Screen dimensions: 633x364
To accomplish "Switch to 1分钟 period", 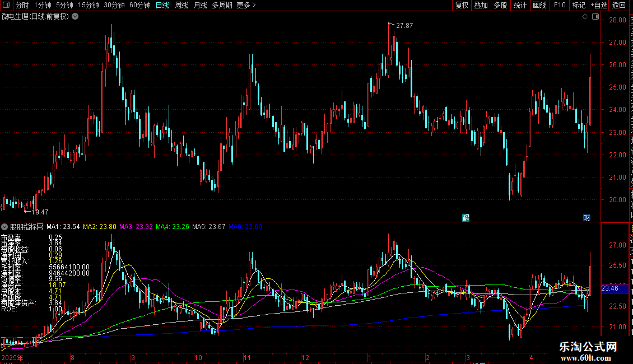I will [x=43, y=5].
